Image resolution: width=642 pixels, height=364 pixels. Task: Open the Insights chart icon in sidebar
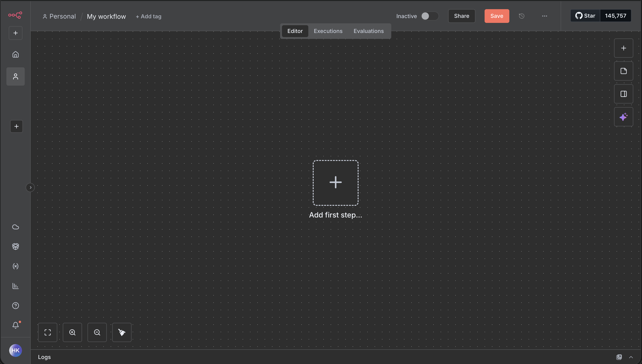coord(16,286)
